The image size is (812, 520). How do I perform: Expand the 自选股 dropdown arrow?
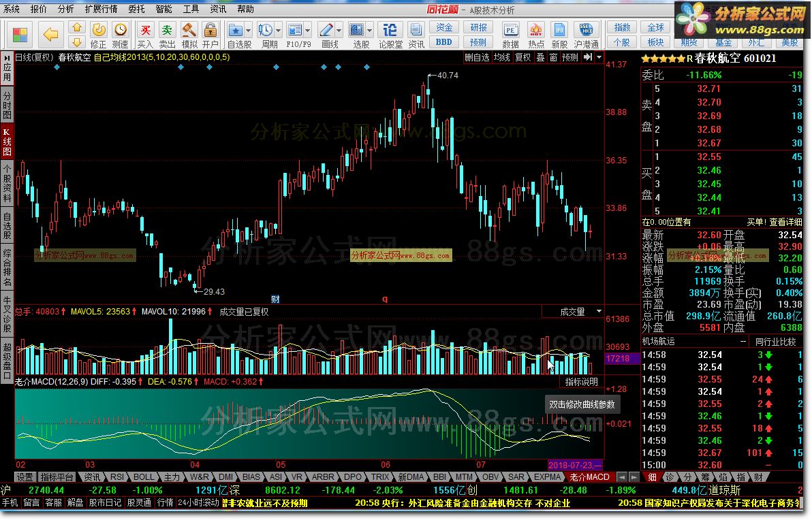[248, 30]
